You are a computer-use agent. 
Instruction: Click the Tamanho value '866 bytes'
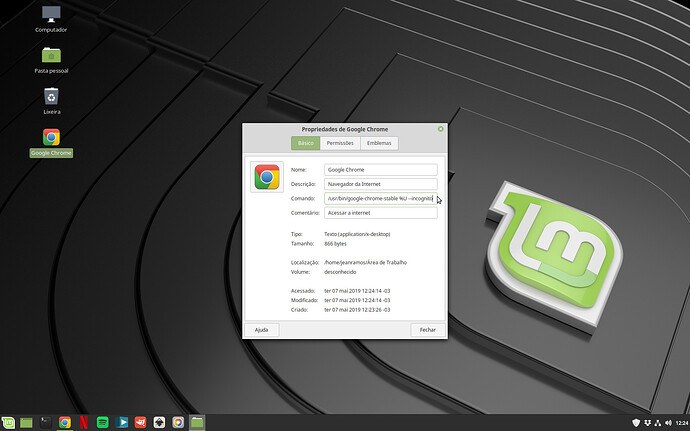335,243
